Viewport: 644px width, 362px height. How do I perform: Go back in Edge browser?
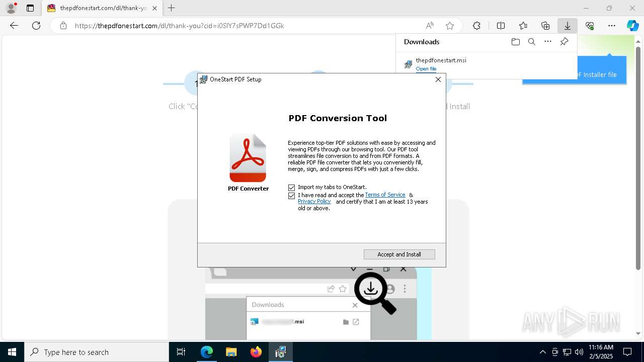tap(14, 26)
